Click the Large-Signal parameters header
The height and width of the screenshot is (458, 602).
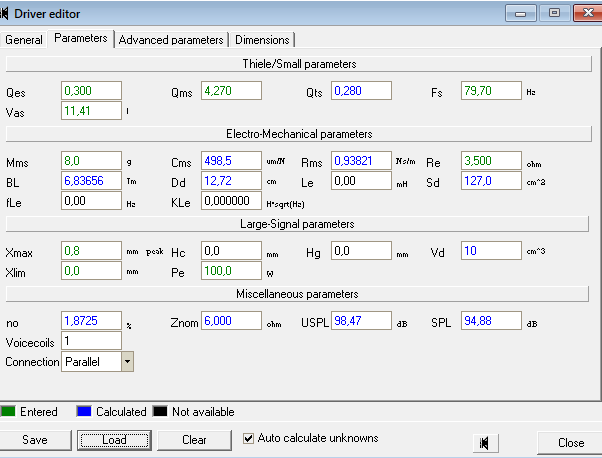coord(297,224)
